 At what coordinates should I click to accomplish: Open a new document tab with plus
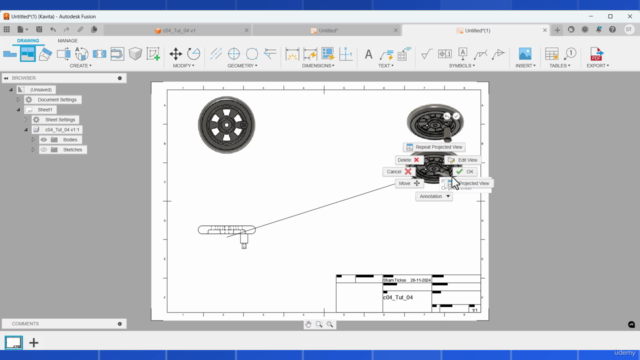click(x=557, y=30)
